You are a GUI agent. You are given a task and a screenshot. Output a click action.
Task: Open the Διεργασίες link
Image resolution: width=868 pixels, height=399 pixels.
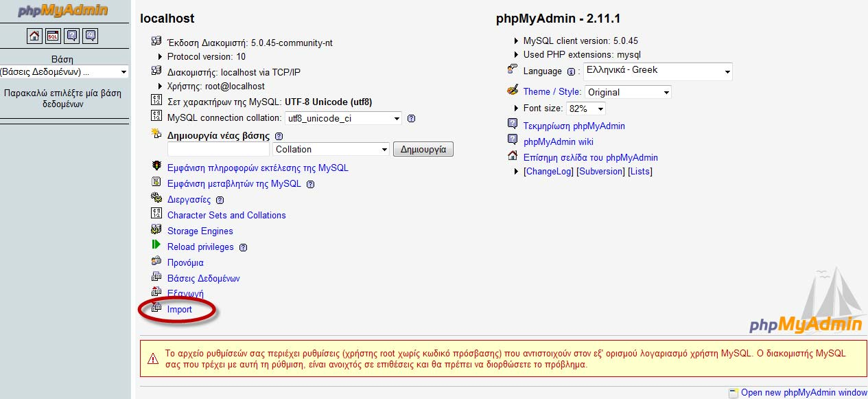189,199
